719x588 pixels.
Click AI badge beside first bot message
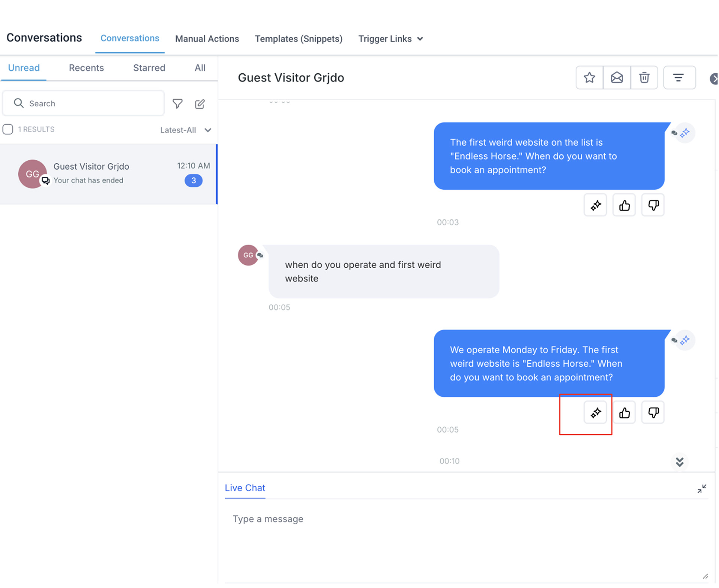pos(685,133)
